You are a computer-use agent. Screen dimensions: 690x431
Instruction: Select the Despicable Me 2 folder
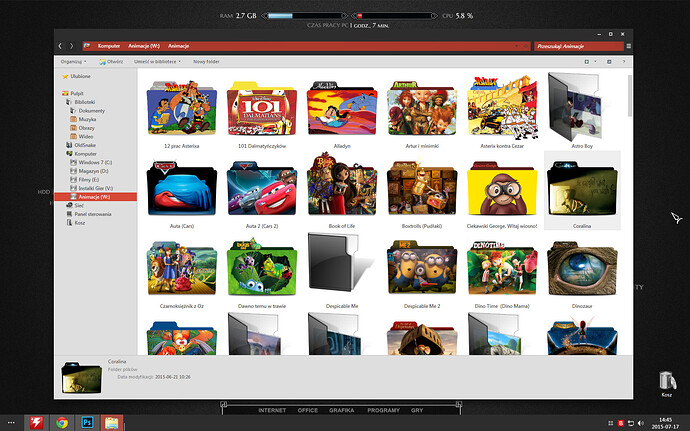422,268
